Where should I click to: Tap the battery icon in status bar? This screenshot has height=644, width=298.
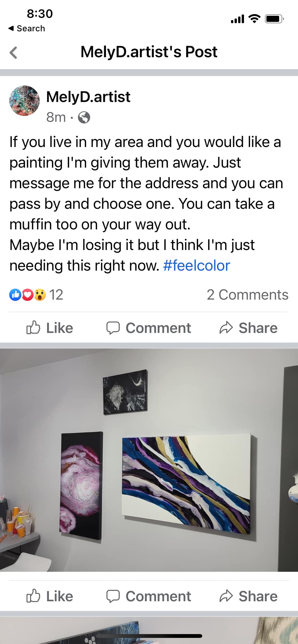[274, 19]
